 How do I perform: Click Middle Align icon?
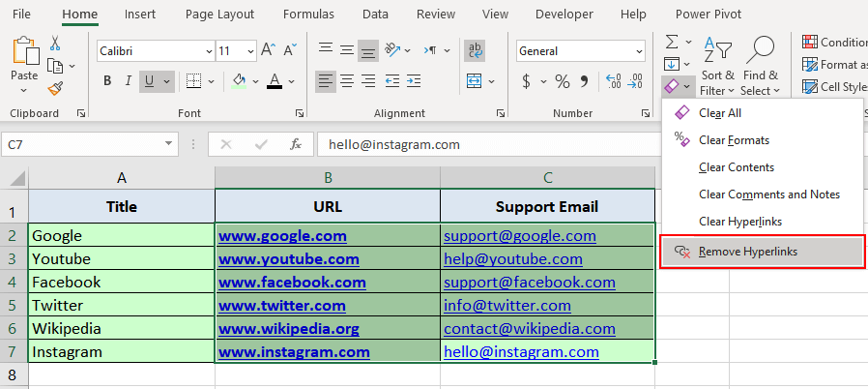coord(347,50)
